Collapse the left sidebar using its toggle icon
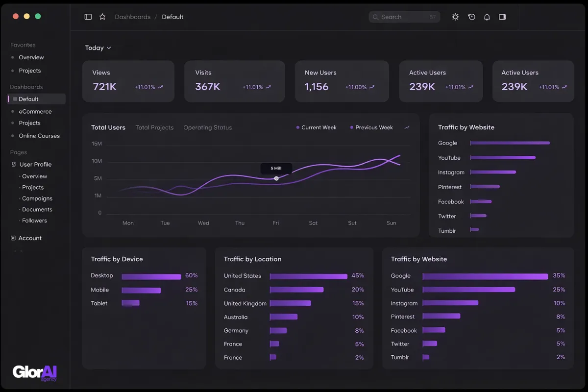This screenshot has width=588, height=392. [88, 17]
